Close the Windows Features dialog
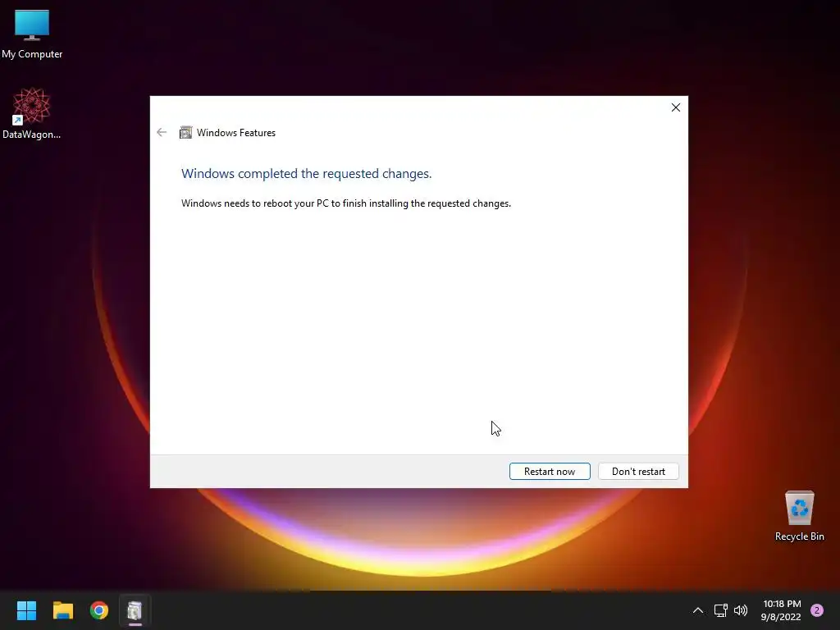This screenshot has height=630, width=840. (x=676, y=107)
